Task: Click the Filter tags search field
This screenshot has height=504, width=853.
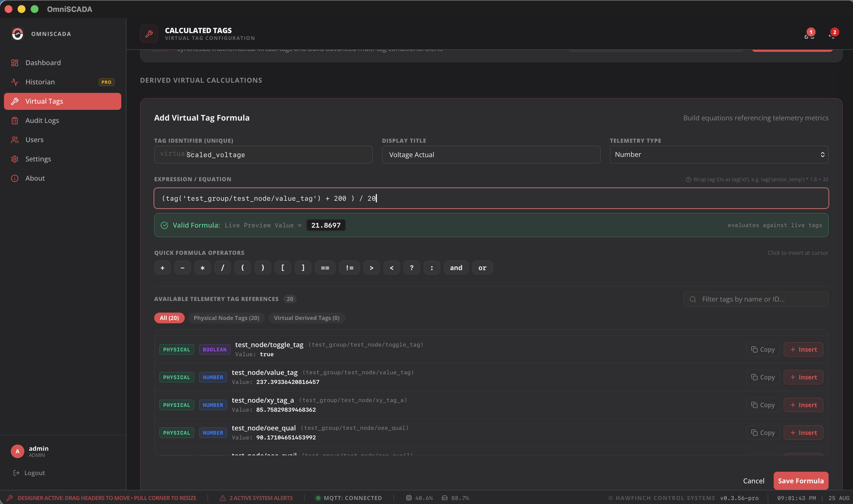Action: (x=756, y=299)
